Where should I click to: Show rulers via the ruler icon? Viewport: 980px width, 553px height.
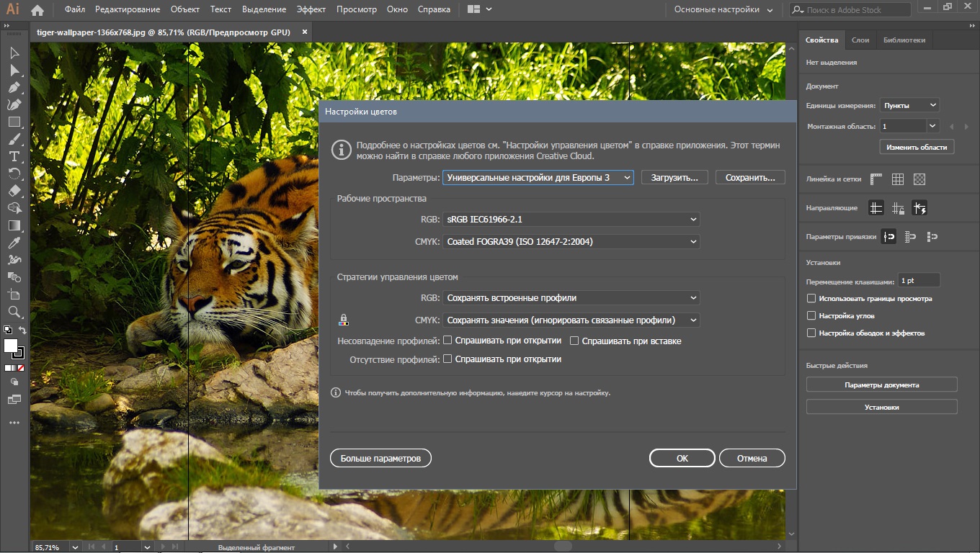click(876, 179)
